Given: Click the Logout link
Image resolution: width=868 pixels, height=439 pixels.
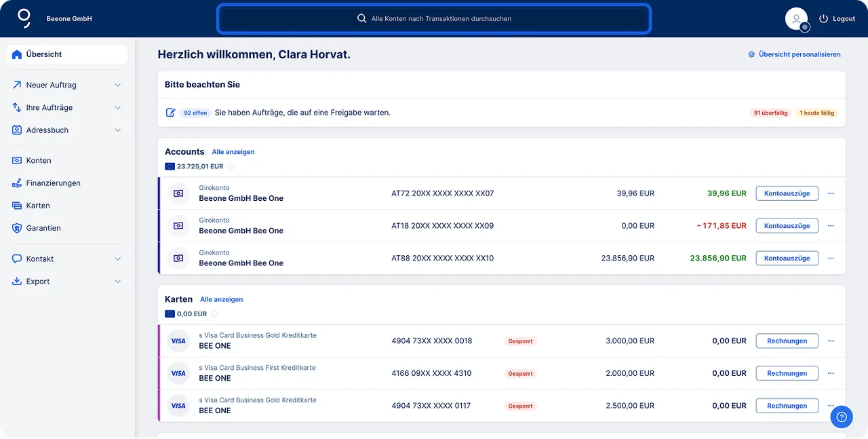Looking at the screenshot, I should point(844,19).
